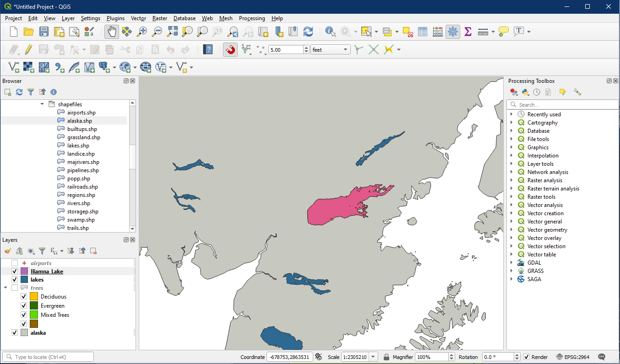Click the Deciduous yellow color swatch

(34, 297)
